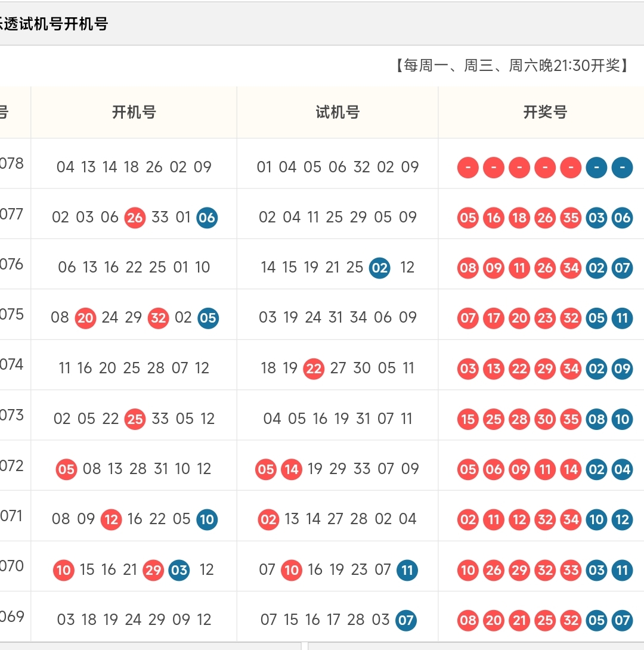Click the page title ending in 试机号开机号
Image resolution: width=644 pixels, height=650 pixels.
coord(54,24)
